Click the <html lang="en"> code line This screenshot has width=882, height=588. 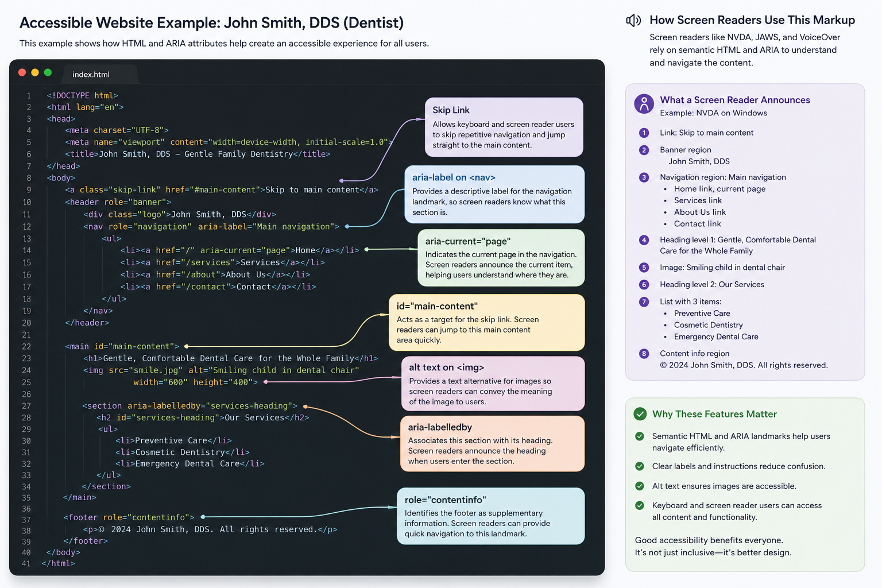[85, 107]
